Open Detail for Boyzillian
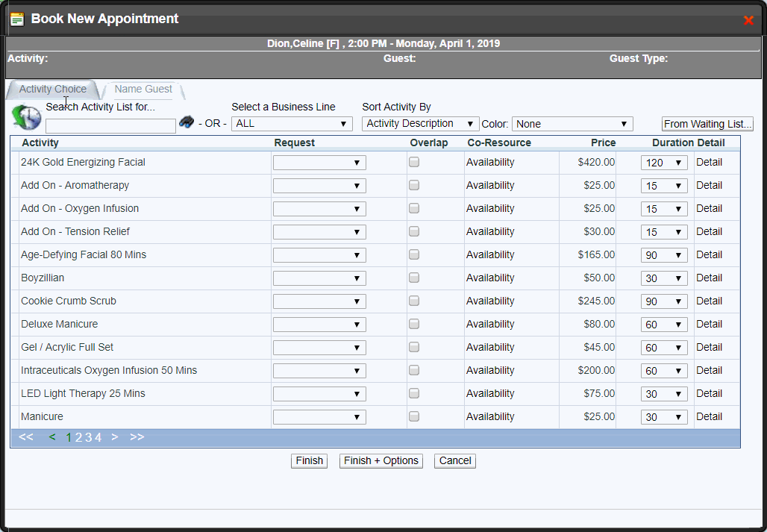The width and height of the screenshot is (767, 532). click(x=710, y=278)
